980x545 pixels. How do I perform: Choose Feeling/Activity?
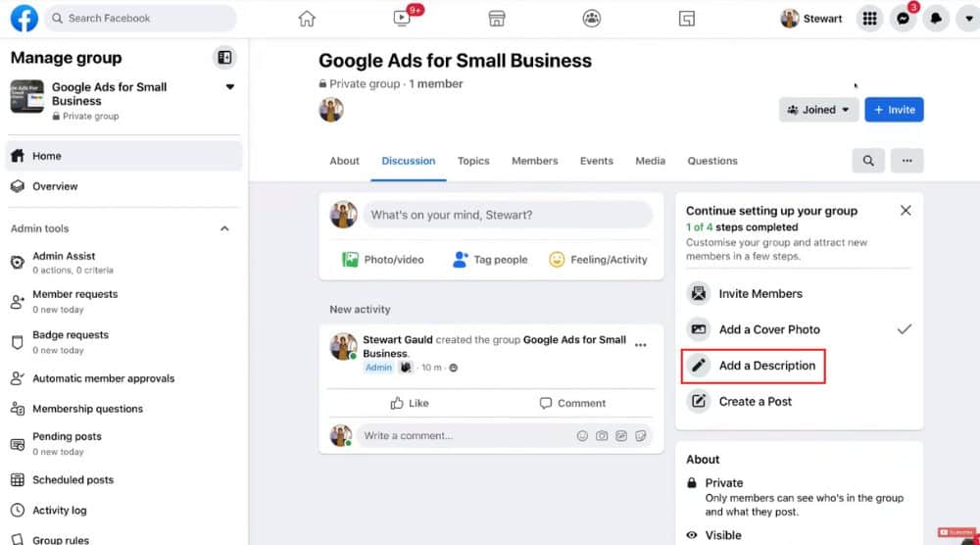[x=598, y=260]
